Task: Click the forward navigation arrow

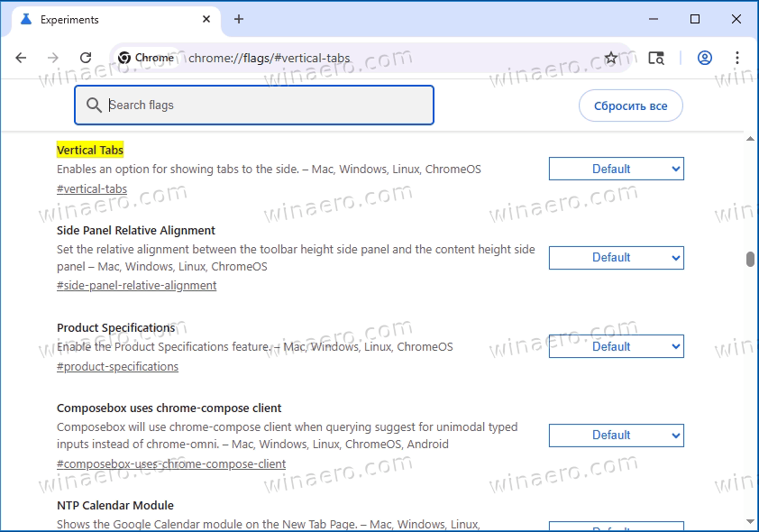Action: tap(53, 57)
